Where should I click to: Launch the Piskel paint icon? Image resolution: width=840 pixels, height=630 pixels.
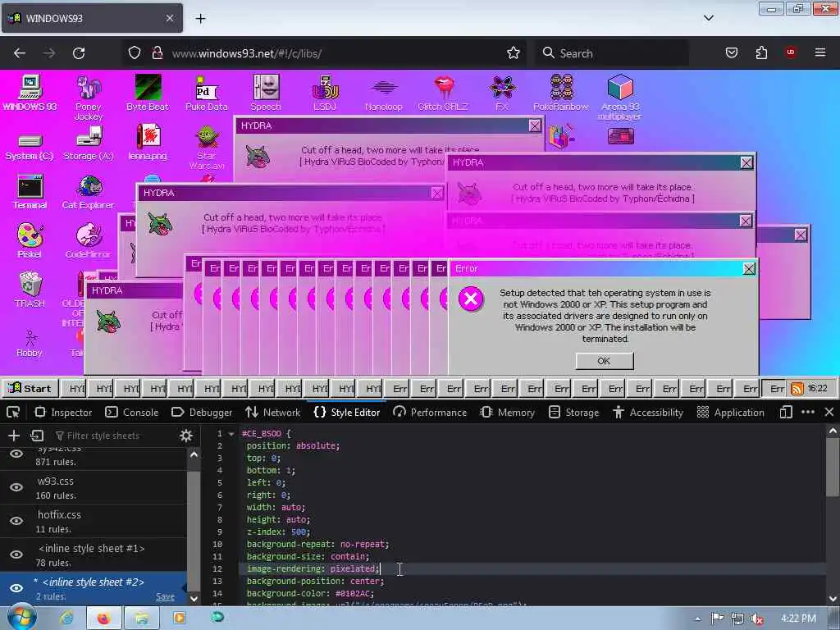coord(30,240)
